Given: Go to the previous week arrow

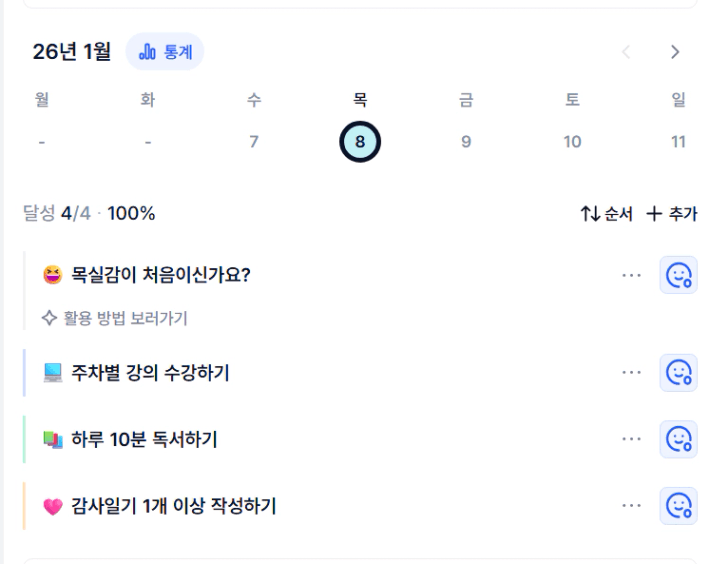Looking at the screenshot, I should coord(627,52).
